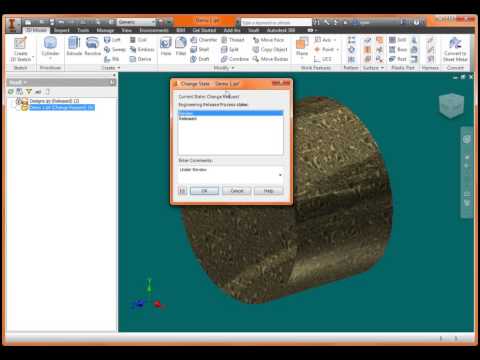Screen dimensions: 480x360
Task: Activate the Hole tool
Action: (166, 46)
